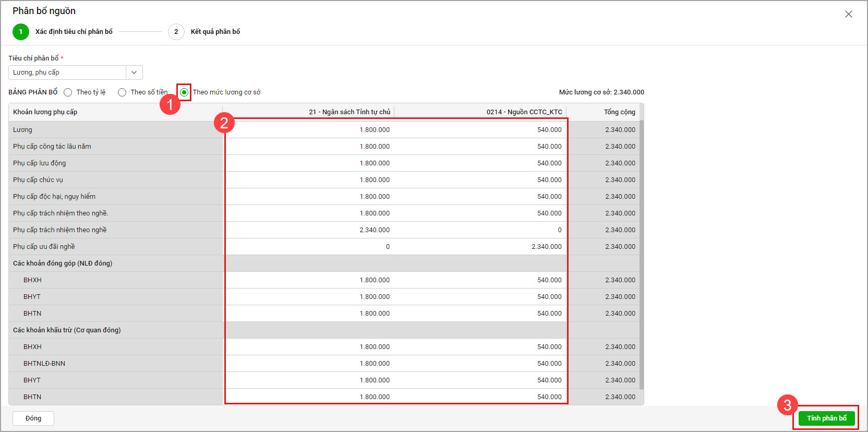Select the Theo tỷ lệ radio option
This screenshot has width=868, height=432.
point(68,92)
